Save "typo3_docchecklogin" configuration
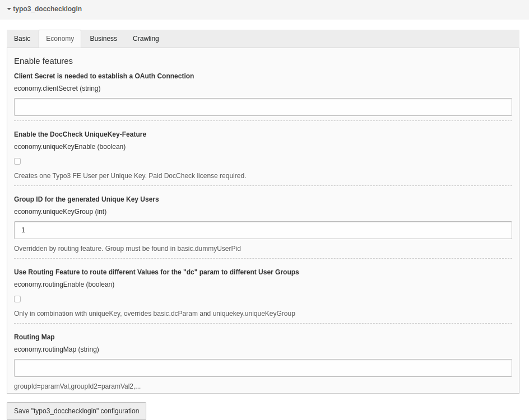529x420 pixels. [77, 411]
